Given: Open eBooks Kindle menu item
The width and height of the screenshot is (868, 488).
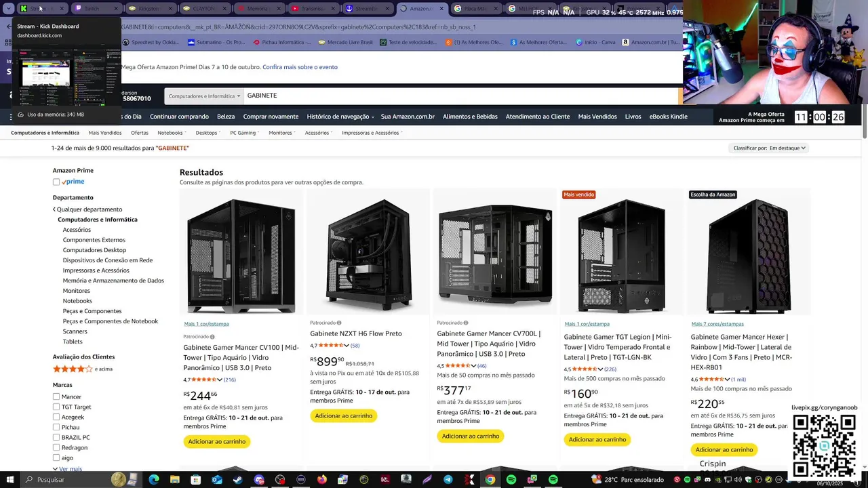Looking at the screenshot, I should coord(669,117).
